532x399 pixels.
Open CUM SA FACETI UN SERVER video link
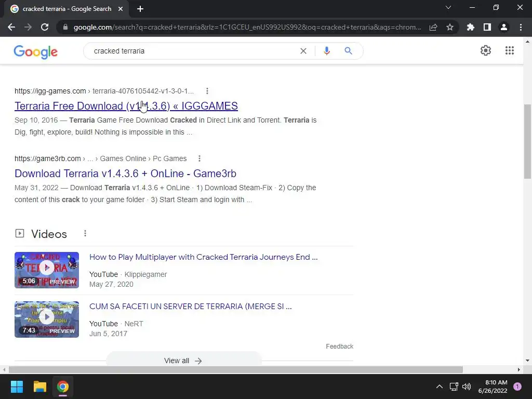[191, 307]
